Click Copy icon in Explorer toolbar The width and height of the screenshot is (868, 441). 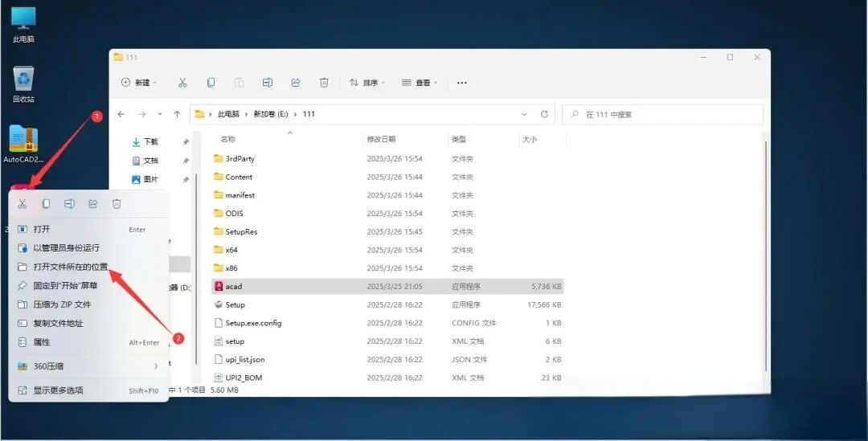click(211, 83)
